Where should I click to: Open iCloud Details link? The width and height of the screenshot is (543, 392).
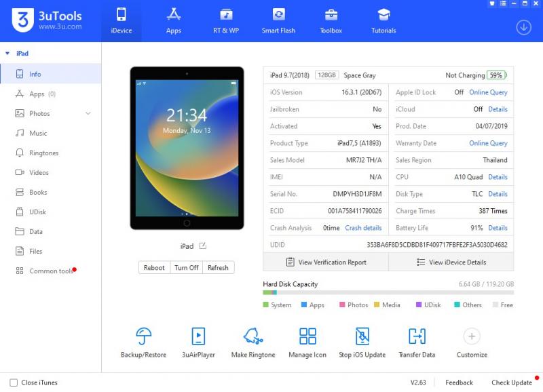tap(498, 109)
